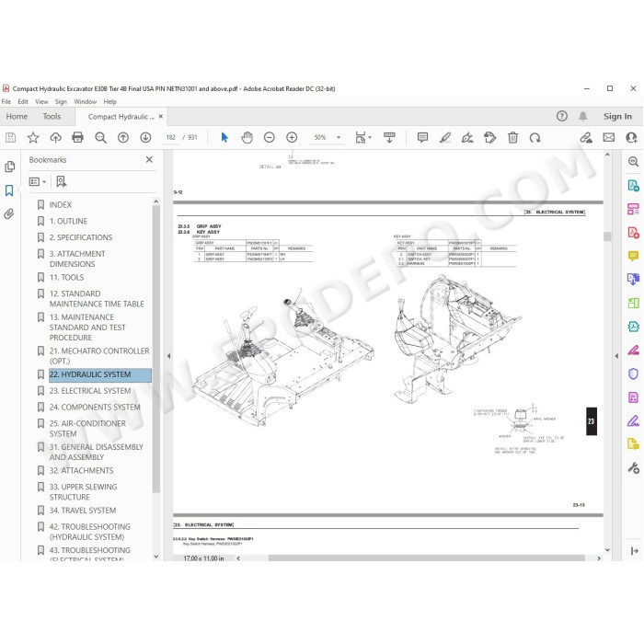The height and width of the screenshot is (644, 644).
Task: Activate the hand pan tool
Action: coord(247,138)
